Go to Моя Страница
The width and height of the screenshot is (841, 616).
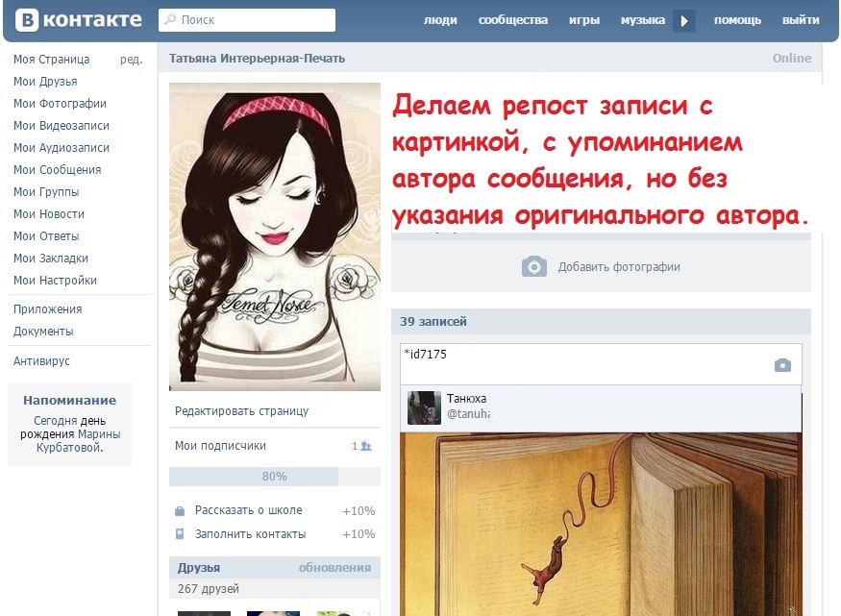click(x=52, y=60)
